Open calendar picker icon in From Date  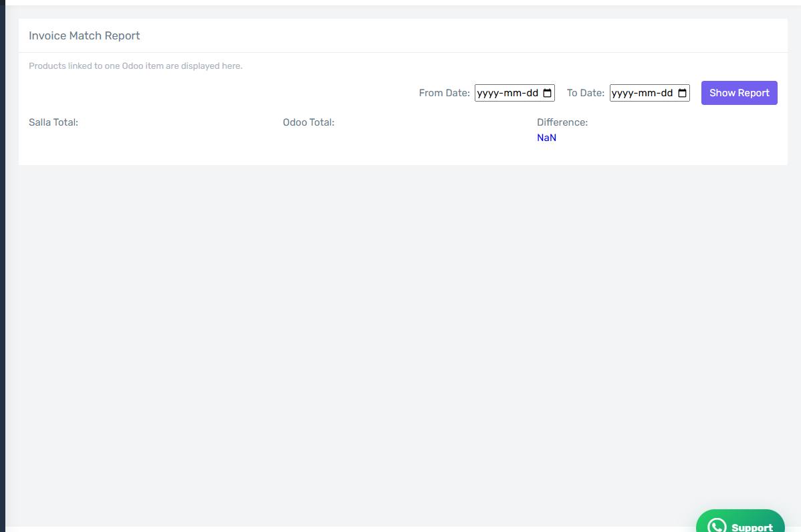[x=547, y=93]
